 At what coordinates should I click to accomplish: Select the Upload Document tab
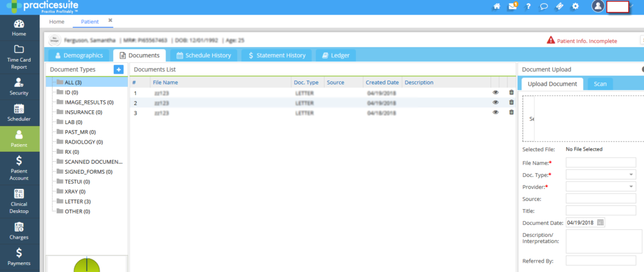coord(552,84)
